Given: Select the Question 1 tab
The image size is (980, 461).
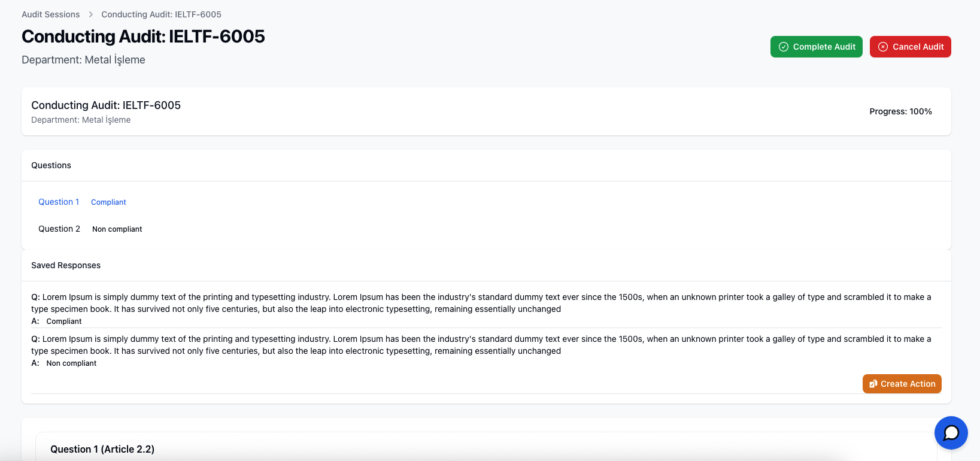Looking at the screenshot, I should pos(59,202).
